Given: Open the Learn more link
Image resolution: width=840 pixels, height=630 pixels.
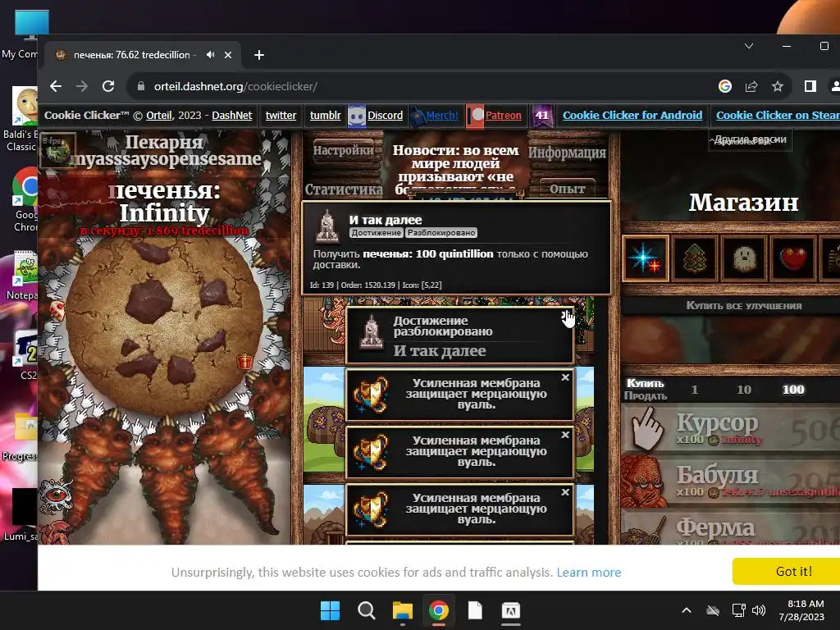Looking at the screenshot, I should [589, 572].
